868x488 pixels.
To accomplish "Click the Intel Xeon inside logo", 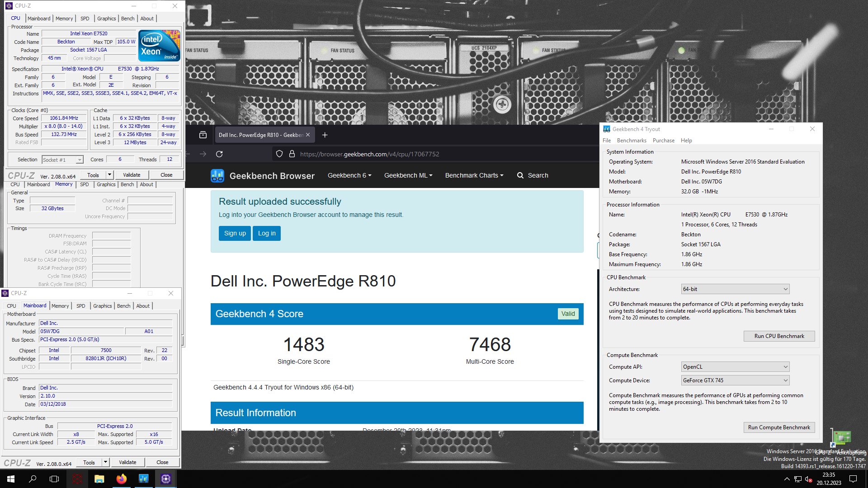I will [x=159, y=46].
